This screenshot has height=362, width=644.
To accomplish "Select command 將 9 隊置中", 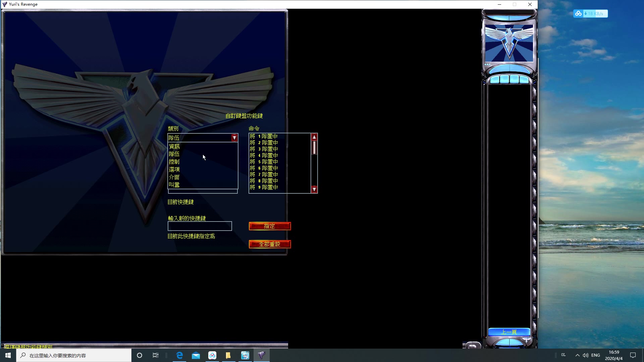I will click(280, 187).
